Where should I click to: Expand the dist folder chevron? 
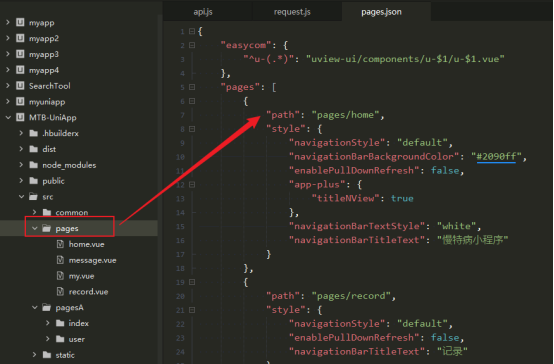click(x=21, y=149)
